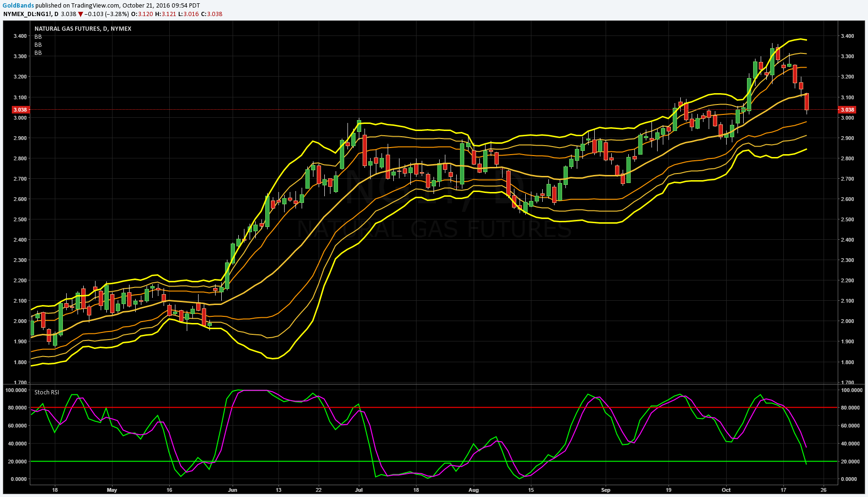This screenshot has width=868, height=497.
Task: Click the -0.103 (-3.28%) change value
Action: [x=107, y=14]
